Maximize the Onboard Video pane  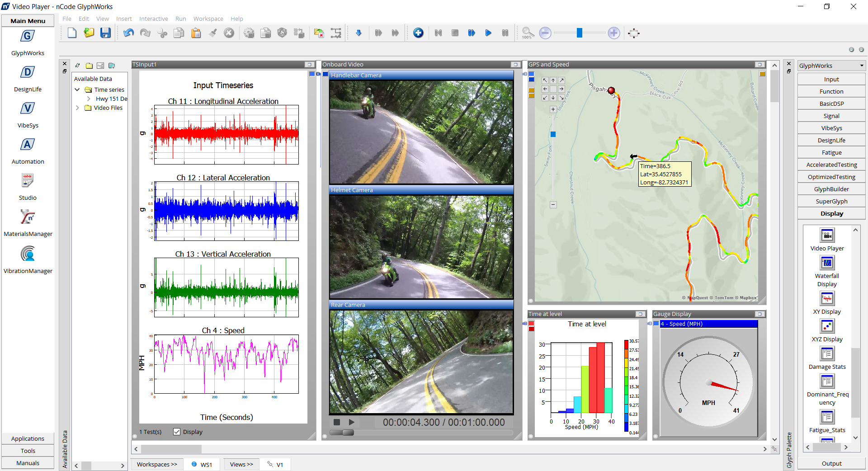pos(515,65)
